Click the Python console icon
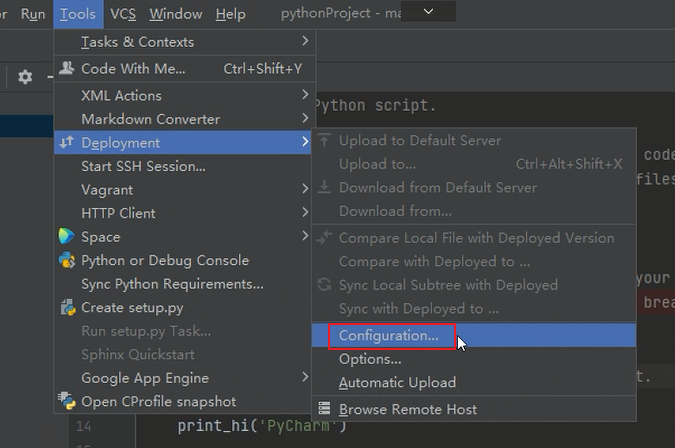Viewport: 675px width, 448px height. 67,260
